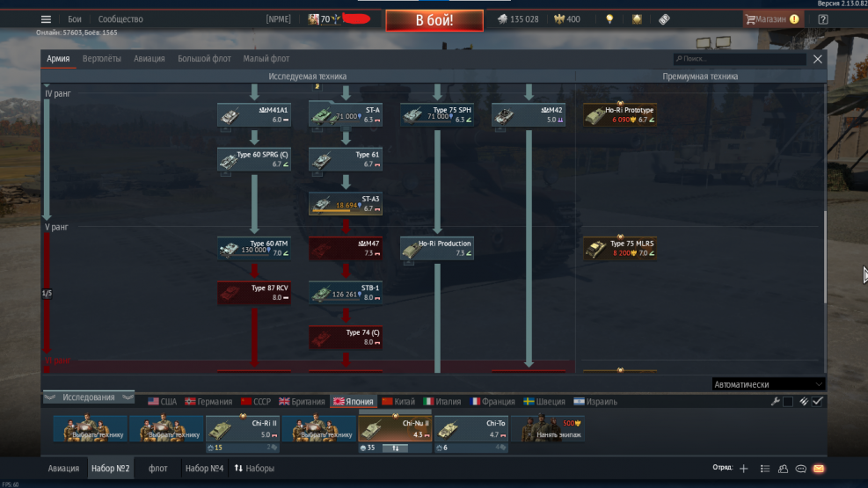868x488 pixels.
Task: Click the lightbulb hints icon
Action: (609, 19)
